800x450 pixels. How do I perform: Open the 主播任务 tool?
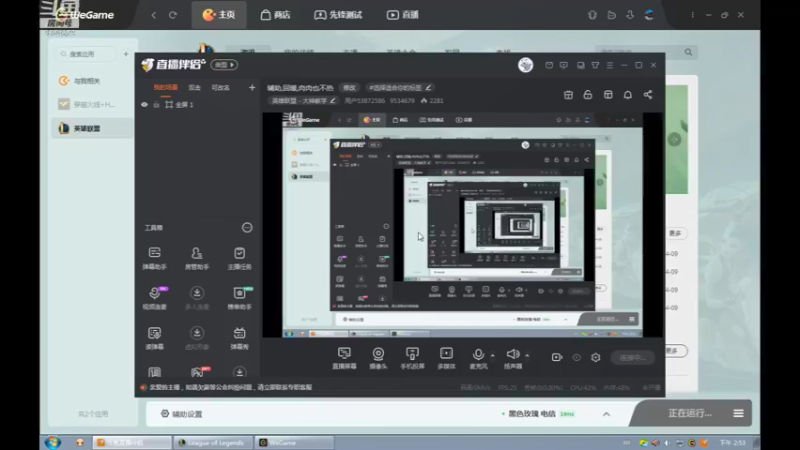(239, 258)
